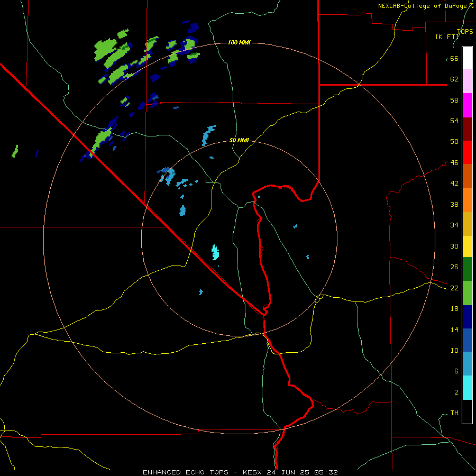Click the '05:32' time stamp
This screenshot has width=476, height=476.
click(326, 472)
